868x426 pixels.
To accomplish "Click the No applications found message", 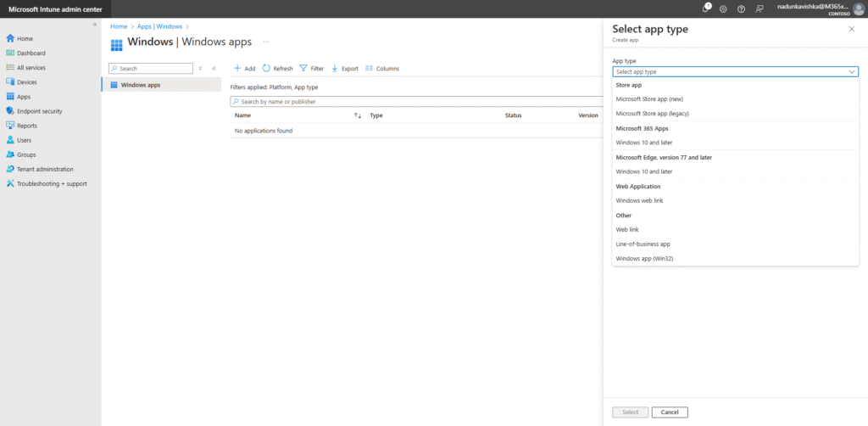I will [x=264, y=131].
